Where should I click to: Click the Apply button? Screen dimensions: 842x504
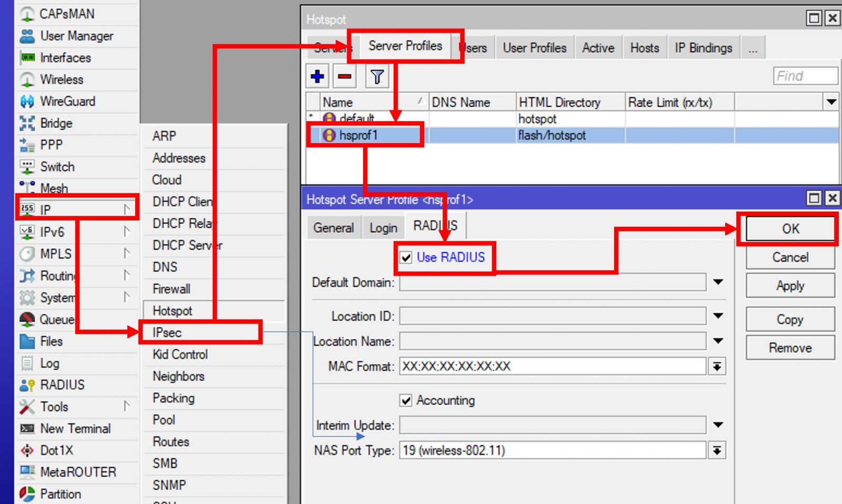789,286
